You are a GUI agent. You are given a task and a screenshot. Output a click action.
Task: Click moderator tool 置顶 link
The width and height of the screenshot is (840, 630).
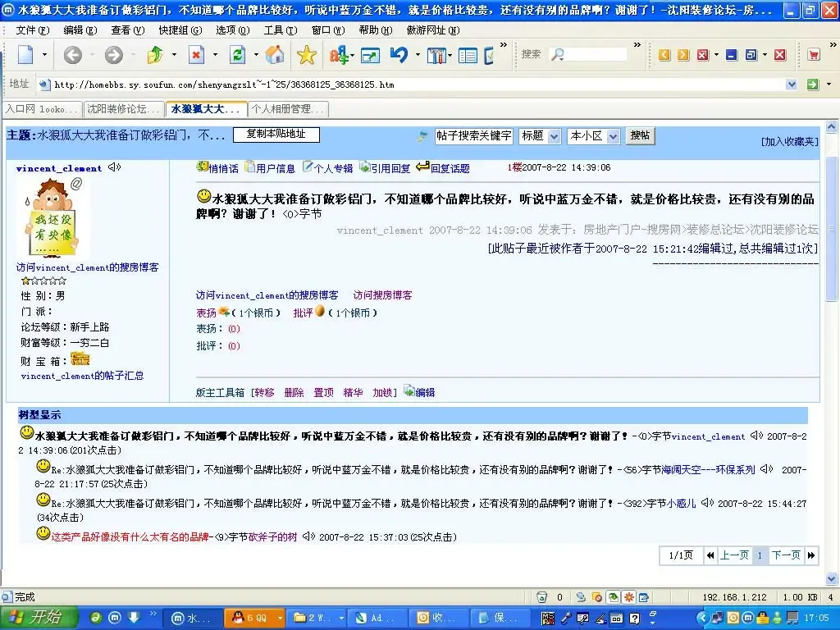click(x=323, y=393)
